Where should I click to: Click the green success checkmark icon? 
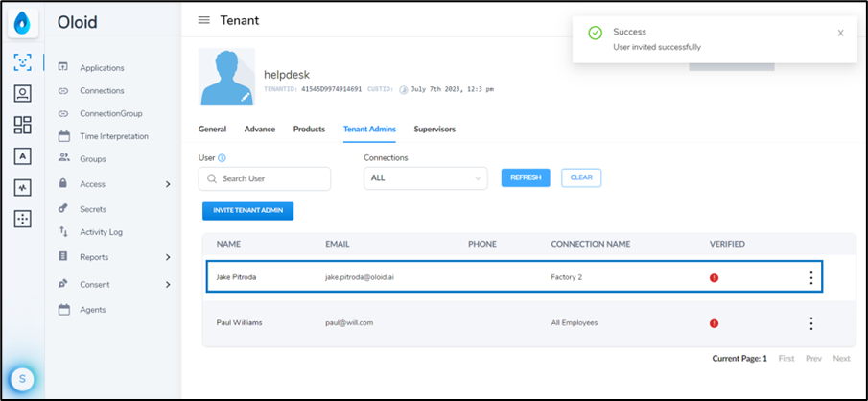coord(595,34)
